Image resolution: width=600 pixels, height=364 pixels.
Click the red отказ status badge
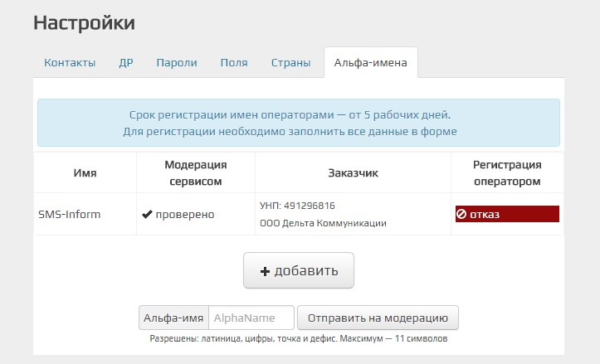click(x=506, y=215)
